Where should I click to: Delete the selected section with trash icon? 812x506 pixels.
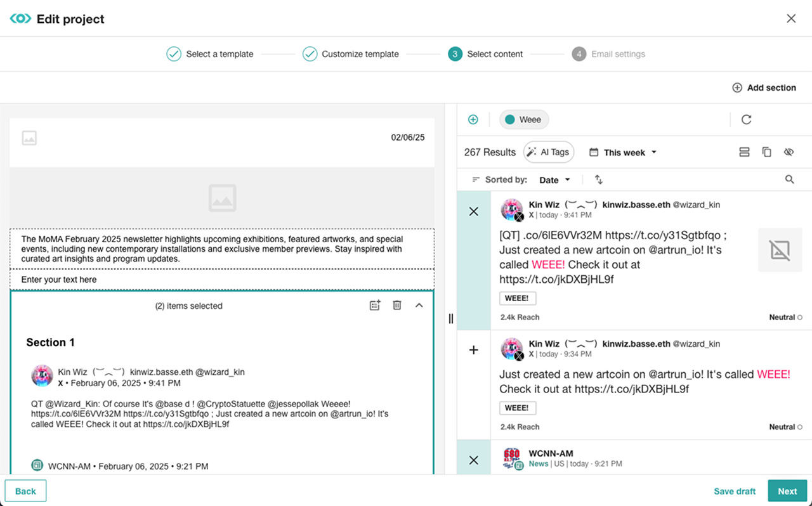(397, 306)
